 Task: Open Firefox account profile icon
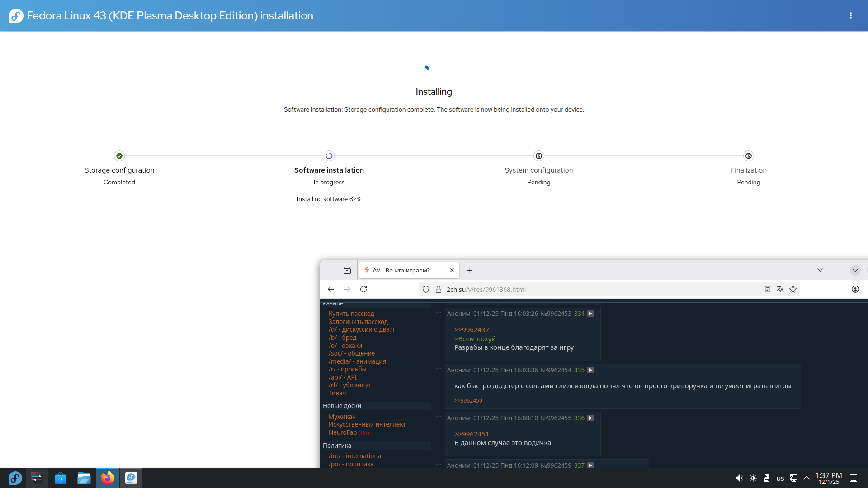click(x=855, y=289)
